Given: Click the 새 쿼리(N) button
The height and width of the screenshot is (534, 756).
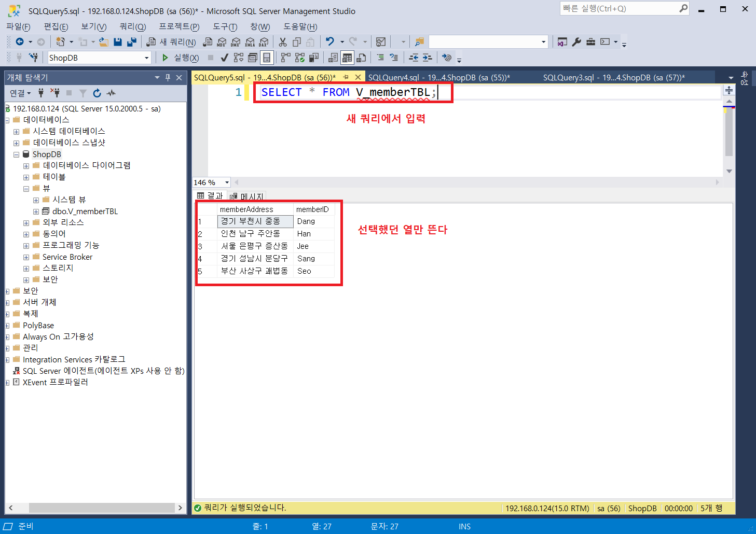Looking at the screenshot, I should (x=171, y=42).
